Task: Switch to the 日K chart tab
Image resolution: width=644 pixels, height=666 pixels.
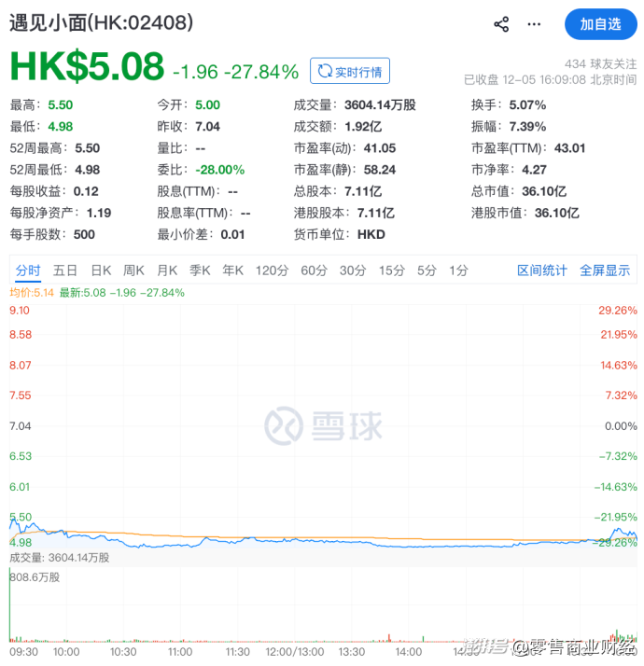Action: coord(101,271)
